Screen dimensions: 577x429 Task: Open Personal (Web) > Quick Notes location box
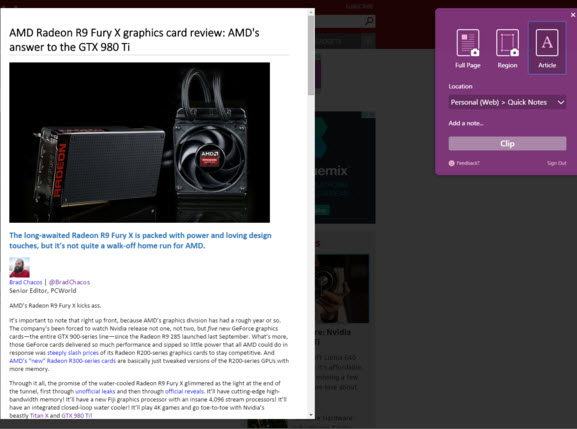tap(507, 102)
